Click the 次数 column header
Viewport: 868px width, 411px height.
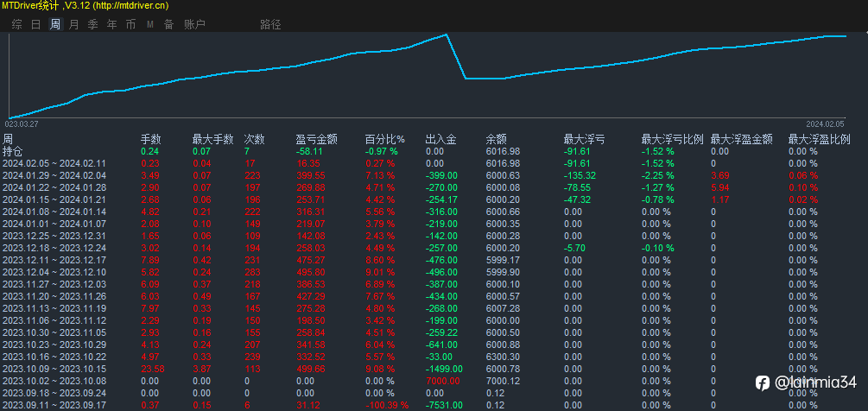(254, 139)
